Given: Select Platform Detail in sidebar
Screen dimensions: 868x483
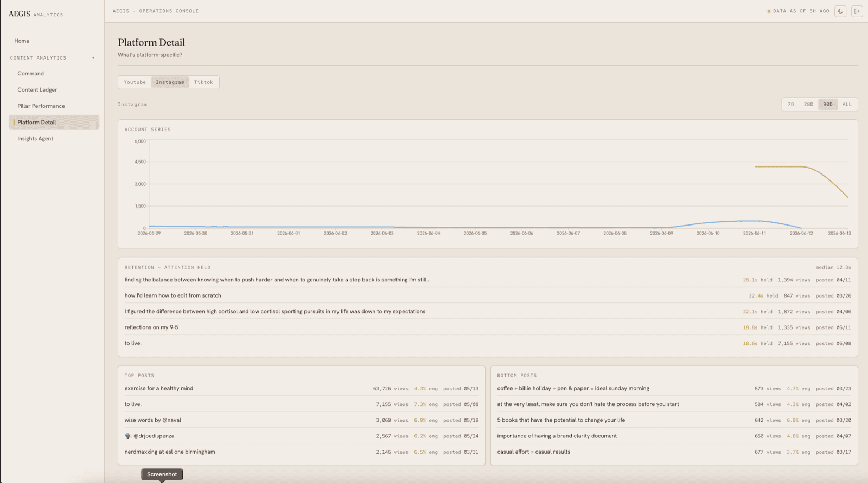Looking at the screenshot, I should (54, 122).
